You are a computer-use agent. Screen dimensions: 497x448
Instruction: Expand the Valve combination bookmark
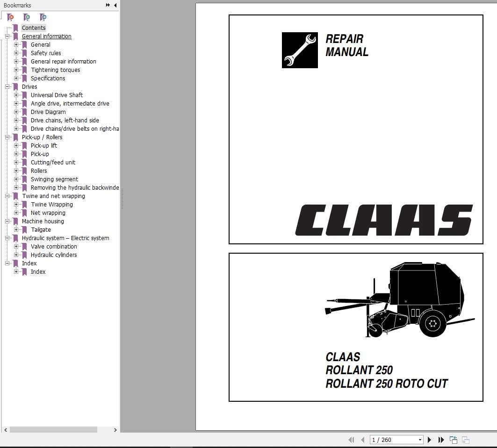pos(16,247)
